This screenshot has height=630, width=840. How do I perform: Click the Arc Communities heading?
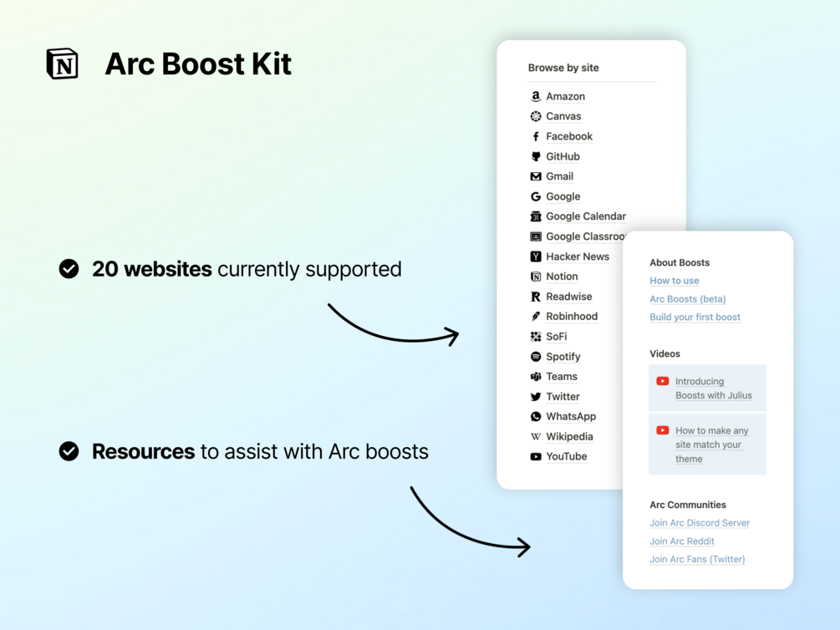coord(687,505)
